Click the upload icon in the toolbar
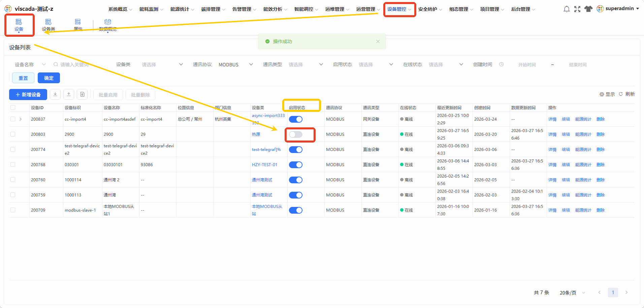Screen dimensions: 644x308 [69, 95]
